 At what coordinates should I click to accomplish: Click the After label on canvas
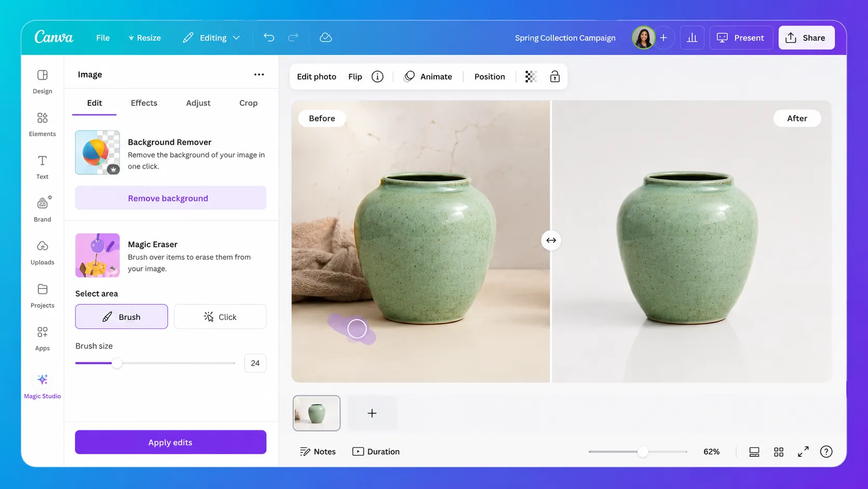click(x=797, y=118)
